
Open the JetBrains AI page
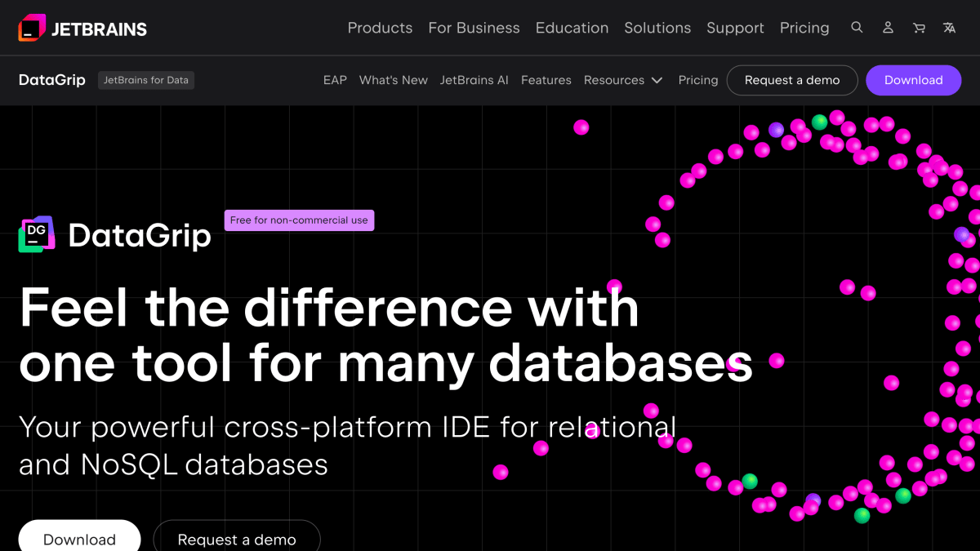(x=474, y=80)
